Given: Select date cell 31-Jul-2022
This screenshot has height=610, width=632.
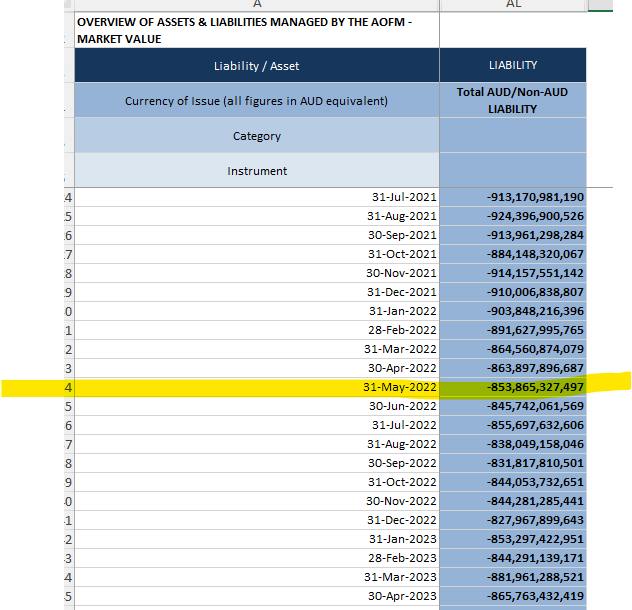Looking at the screenshot, I should (257, 425).
